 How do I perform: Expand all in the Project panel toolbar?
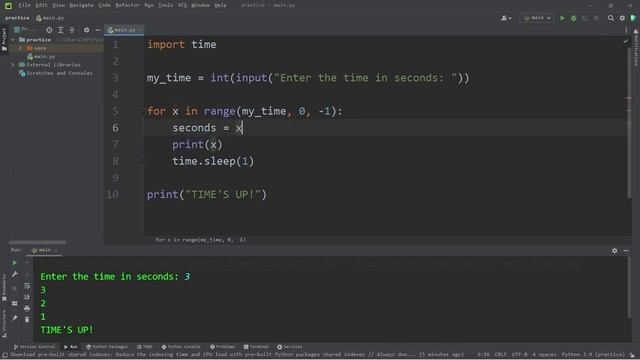coord(60,30)
